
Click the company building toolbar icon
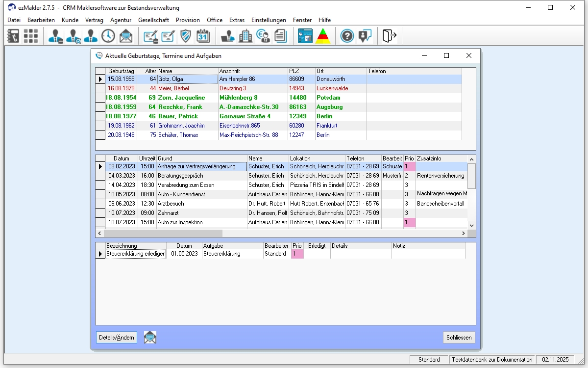[x=245, y=36]
